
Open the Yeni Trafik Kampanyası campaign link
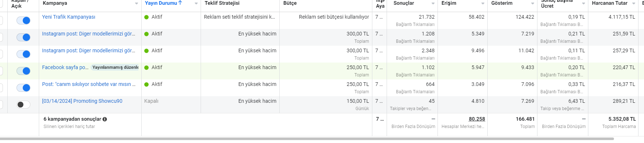click(x=68, y=17)
